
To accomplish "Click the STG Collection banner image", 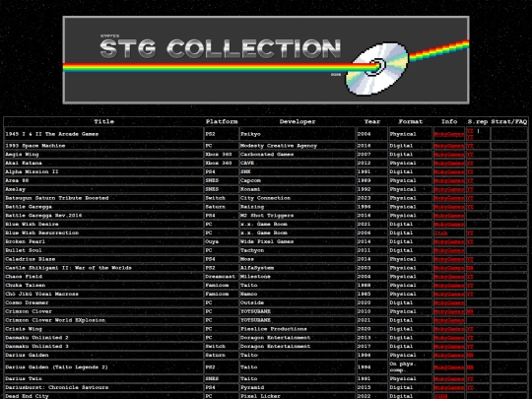I will [x=266, y=60].
